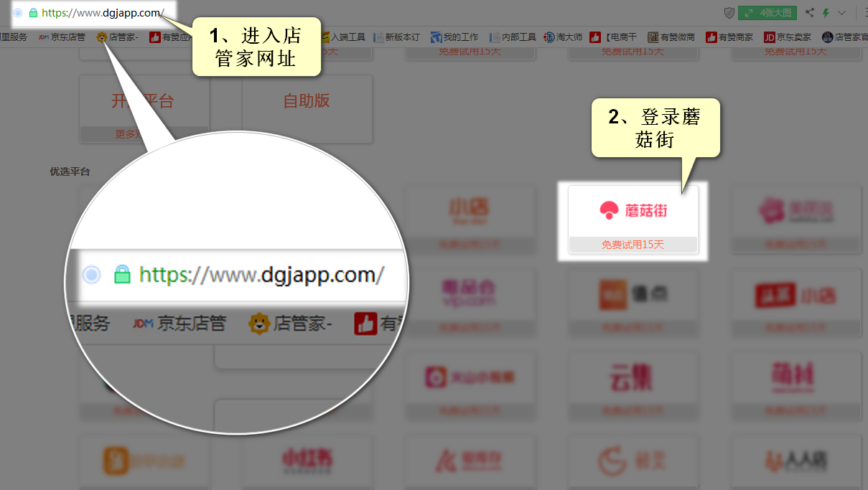Open the 有赞商家 bookmark

(x=729, y=37)
